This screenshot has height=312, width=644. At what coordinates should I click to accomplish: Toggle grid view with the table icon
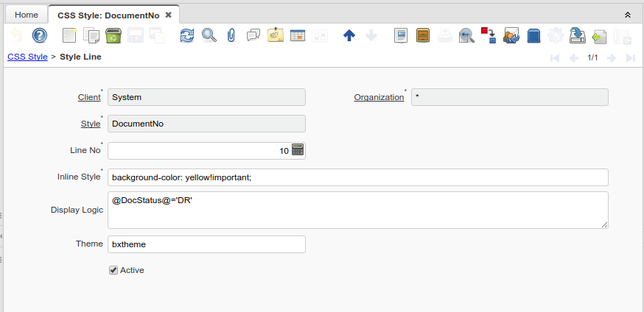(x=298, y=35)
